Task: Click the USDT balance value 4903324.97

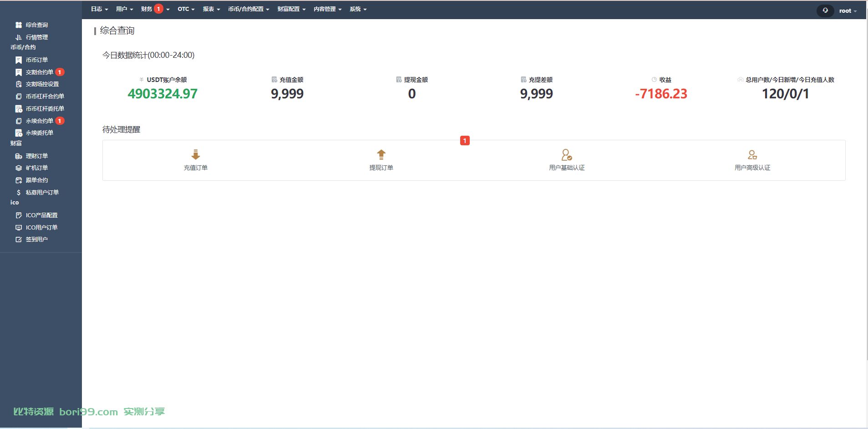Action: pos(162,94)
